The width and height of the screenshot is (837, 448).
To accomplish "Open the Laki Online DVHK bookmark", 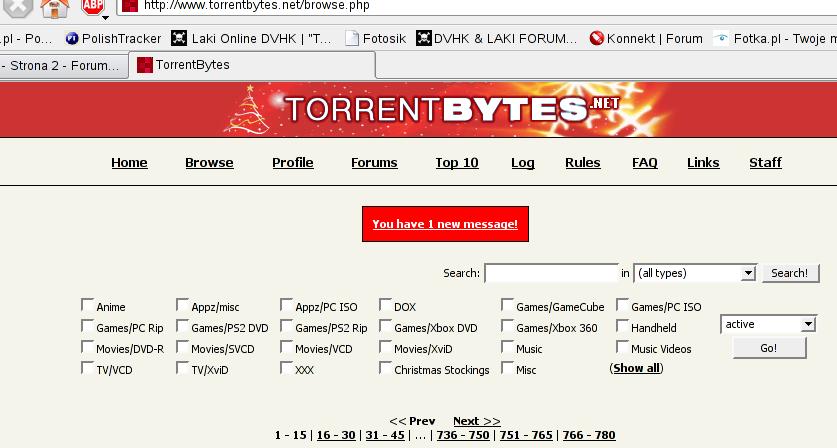I will (251, 38).
